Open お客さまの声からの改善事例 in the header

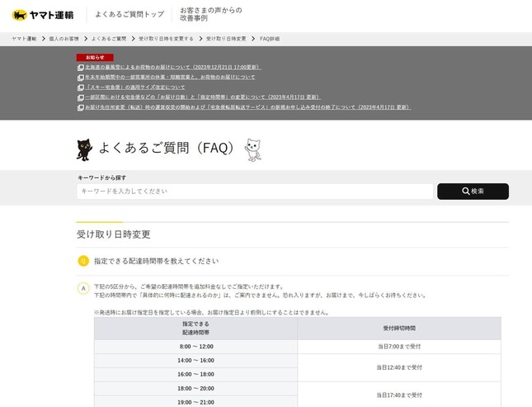point(211,14)
